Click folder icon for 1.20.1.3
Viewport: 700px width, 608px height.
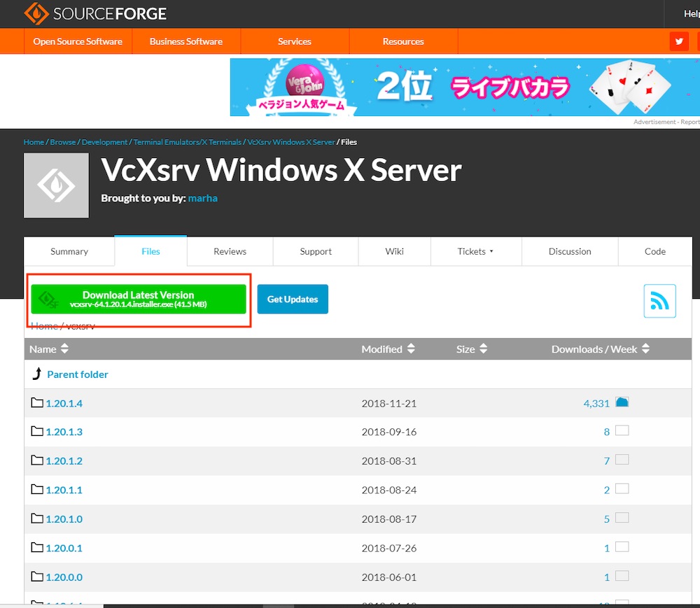point(37,432)
